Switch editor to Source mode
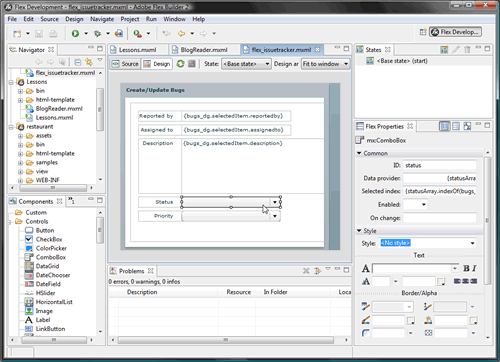This screenshot has height=362, width=500. pyautogui.click(x=125, y=64)
